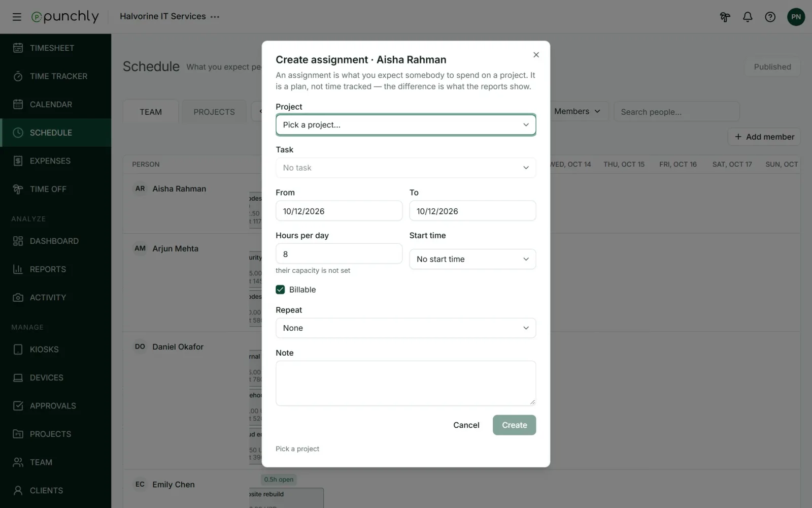This screenshot has height=508, width=812.
Task: Click the To date field
Action: point(472,211)
